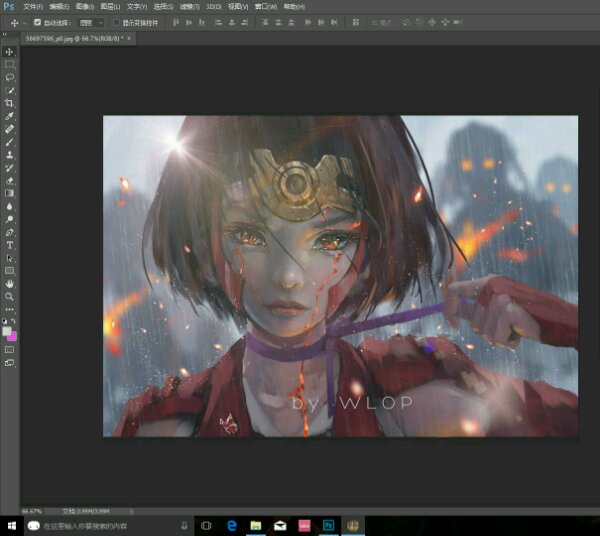The height and width of the screenshot is (536, 600).
Task: Swap foreground and background colors arrow
Action: point(13,321)
